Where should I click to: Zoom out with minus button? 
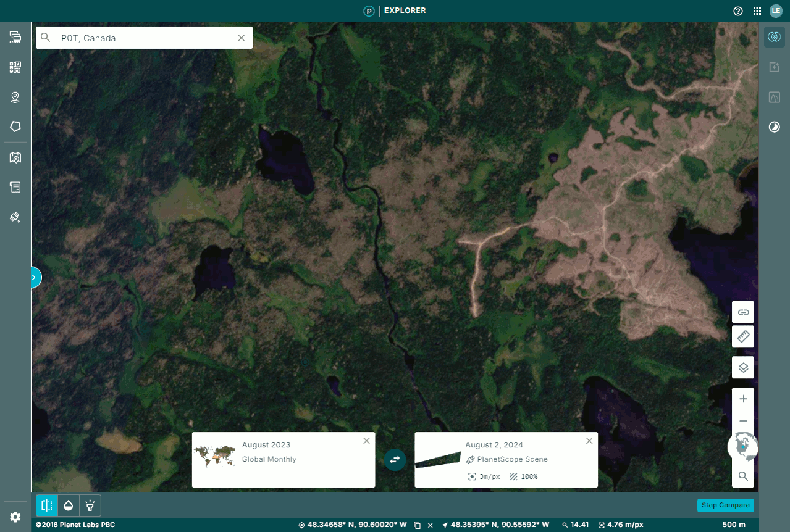tap(743, 421)
